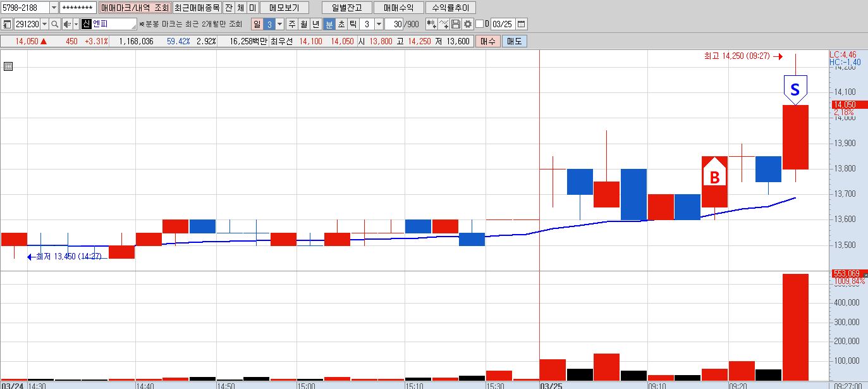Click the trading value 16,258백만
The height and width of the screenshot is (389, 868).
tap(248, 41)
